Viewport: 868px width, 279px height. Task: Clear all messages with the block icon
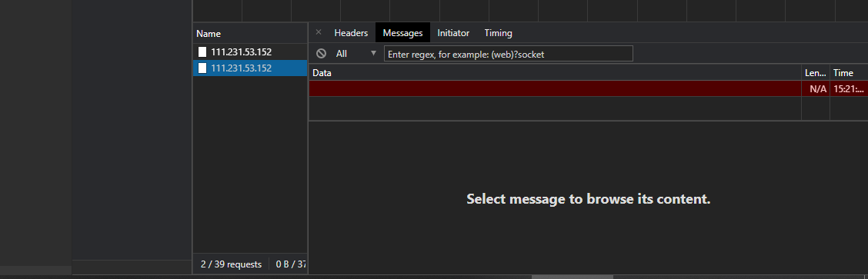coord(321,54)
